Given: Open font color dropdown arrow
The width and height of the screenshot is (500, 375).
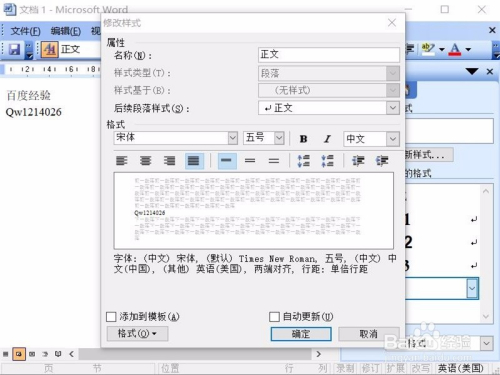Looking at the screenshot, I should point(468,50).
